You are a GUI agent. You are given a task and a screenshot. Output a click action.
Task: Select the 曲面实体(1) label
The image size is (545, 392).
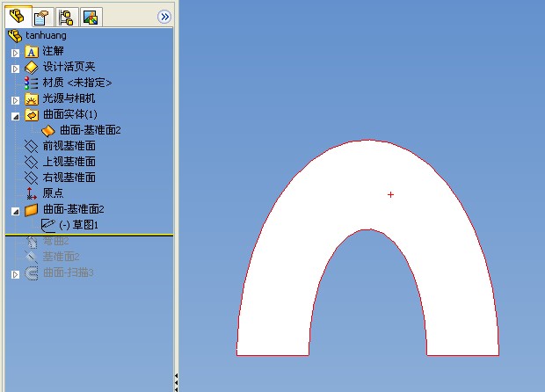click(69, 114)
